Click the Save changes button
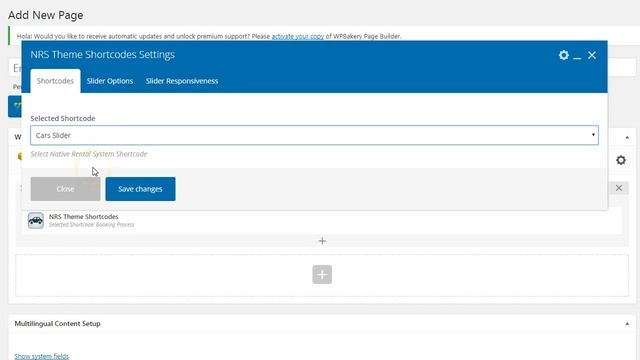The image size is (640, 360). coord(140,189)
